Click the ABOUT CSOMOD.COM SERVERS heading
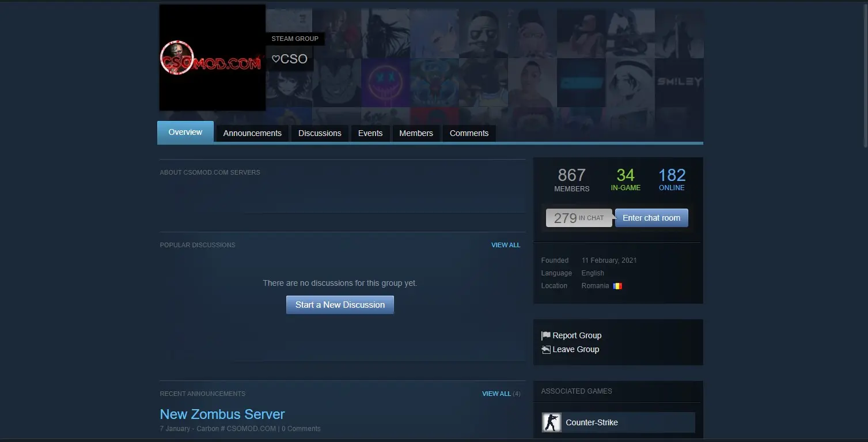Viewport: 868px width, 442px height. 210,172
